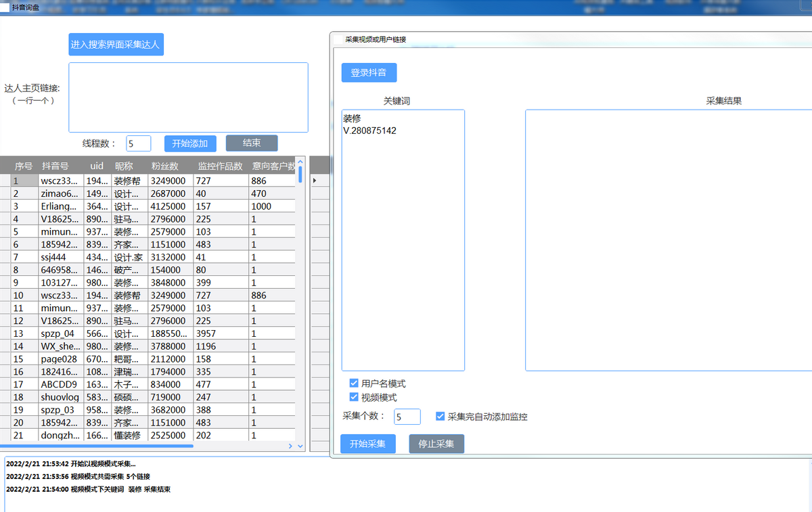Start collection with 开始采集
The width and height of the screenshot is (812, 512).
point(367,444)
